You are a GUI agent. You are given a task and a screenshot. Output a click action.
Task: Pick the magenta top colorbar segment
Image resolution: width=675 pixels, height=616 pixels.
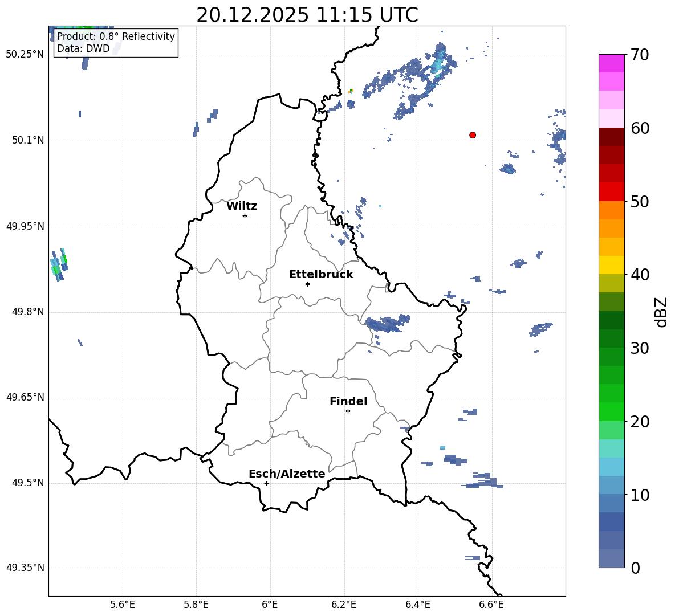[611, 63]
